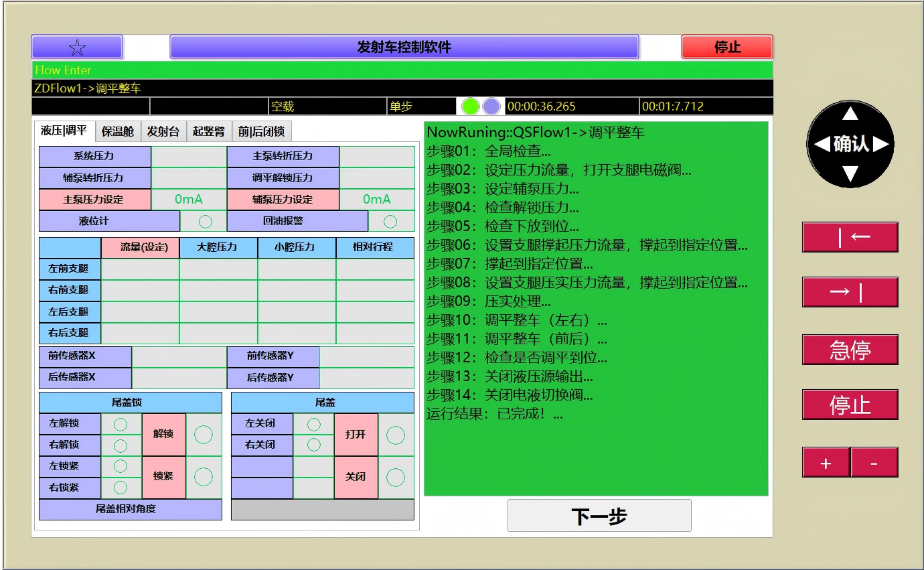
Task: Click the green status indicator light
Action: click(471, 106)
